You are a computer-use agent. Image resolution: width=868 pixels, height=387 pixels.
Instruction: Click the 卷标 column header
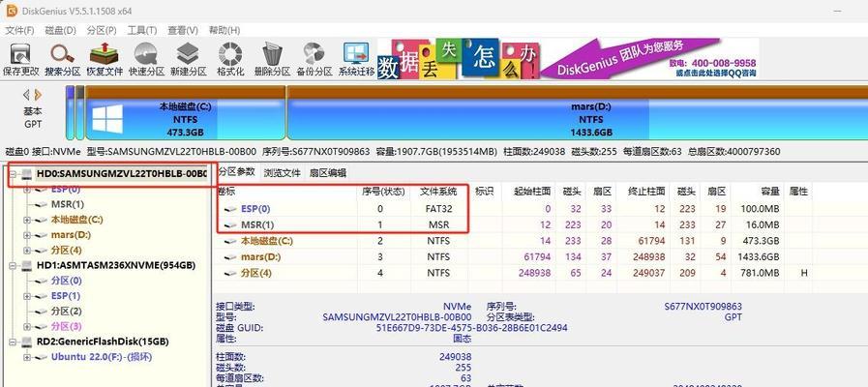point(286,192)
